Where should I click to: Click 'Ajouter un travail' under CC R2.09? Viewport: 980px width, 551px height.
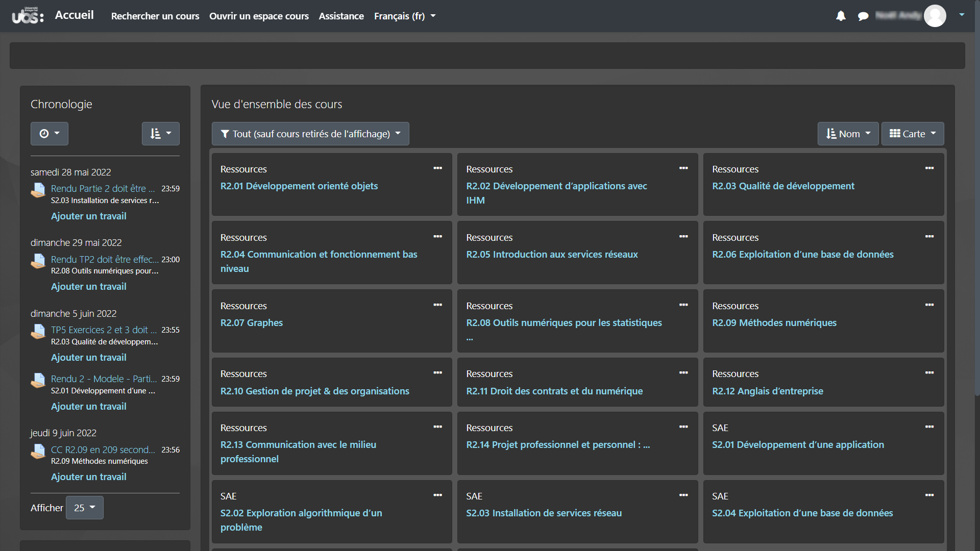click(x=88, y=477)
